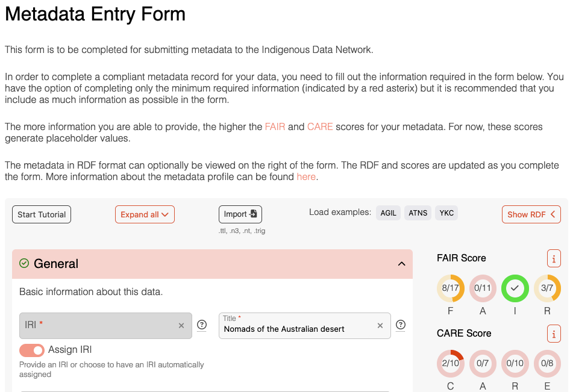This screenshot has width=570, height=392.
Task: Open help for the Title field
Action: coord(400,325)
